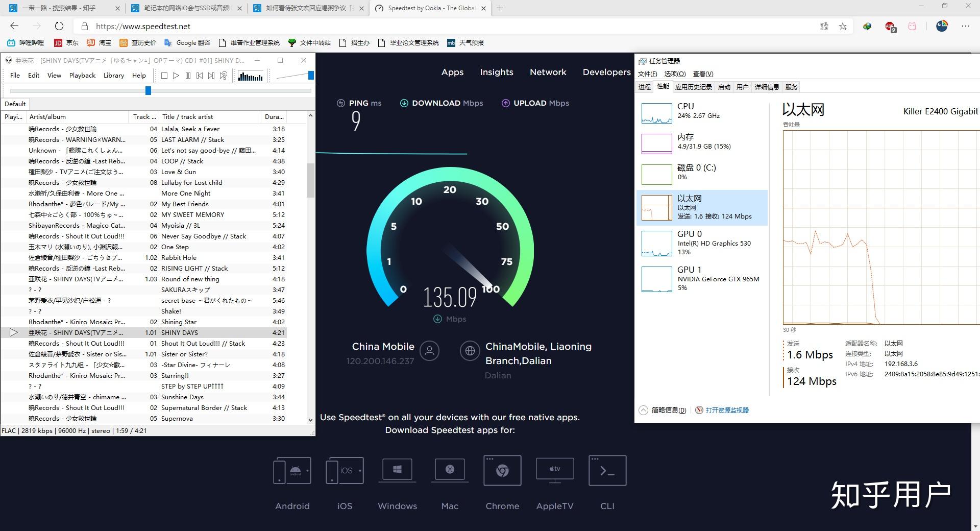Skip to next track in music player
Screen dimensions: 980x531
tap(211, 76)
